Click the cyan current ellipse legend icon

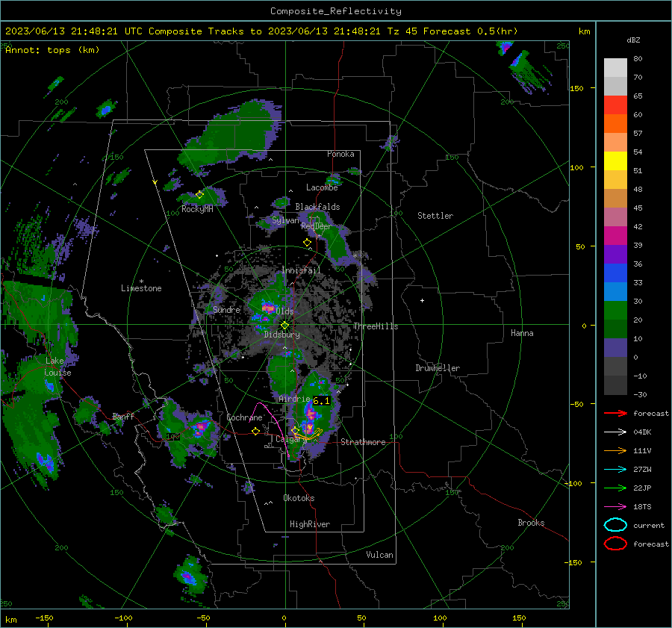[x=615, y=525]
